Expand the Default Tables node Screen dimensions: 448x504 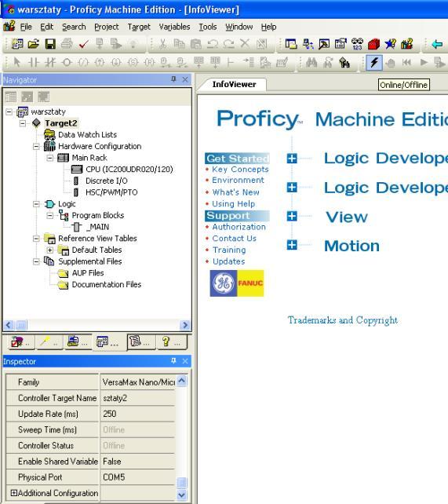(49, 250)
